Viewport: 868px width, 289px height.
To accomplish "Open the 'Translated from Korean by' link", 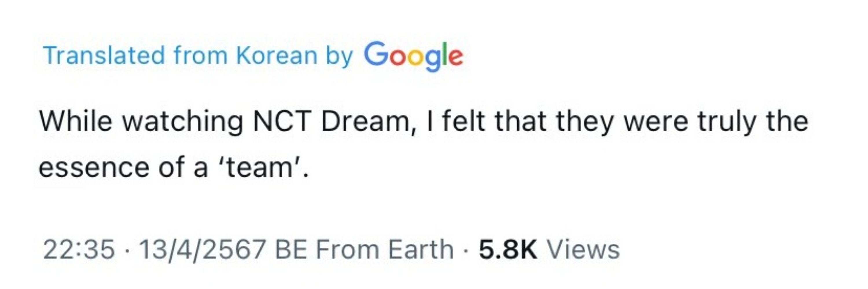I will (198, 55).
